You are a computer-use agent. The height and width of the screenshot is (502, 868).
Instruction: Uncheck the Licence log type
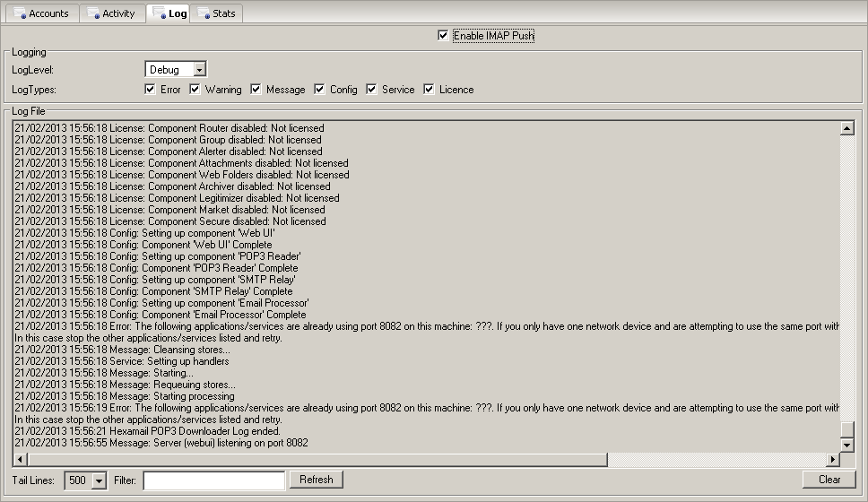[x=430, y=90]
